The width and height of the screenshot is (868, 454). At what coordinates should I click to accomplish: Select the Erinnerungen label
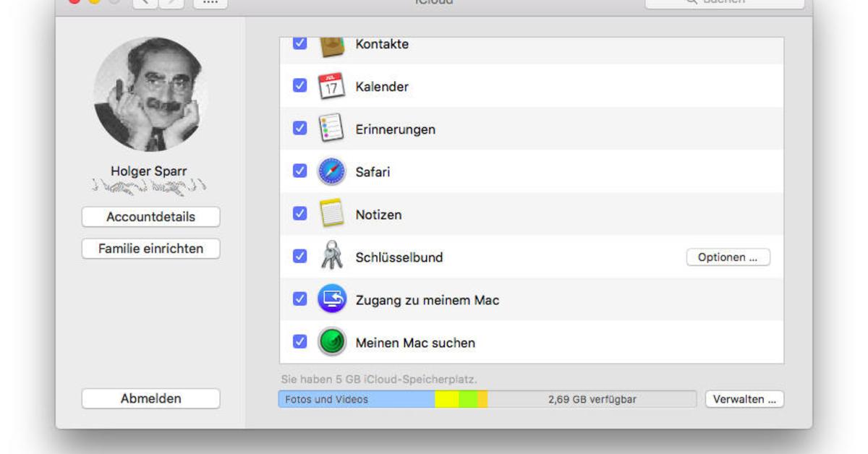395,129
